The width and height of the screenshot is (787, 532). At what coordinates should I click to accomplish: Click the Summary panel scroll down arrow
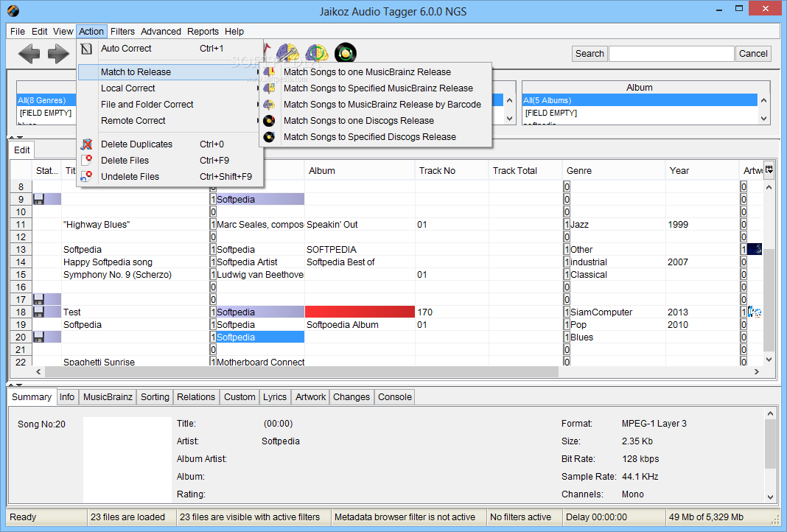coord(771,497)
